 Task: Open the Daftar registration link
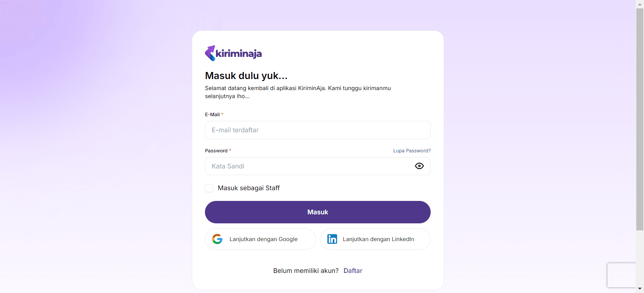click(x=353, y=271)
